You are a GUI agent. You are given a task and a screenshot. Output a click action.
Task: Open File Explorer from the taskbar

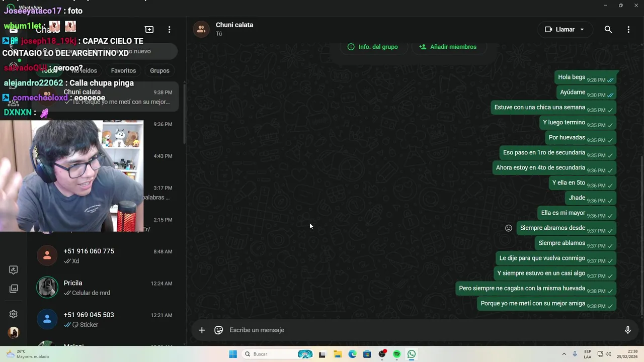tap(337, 354)
